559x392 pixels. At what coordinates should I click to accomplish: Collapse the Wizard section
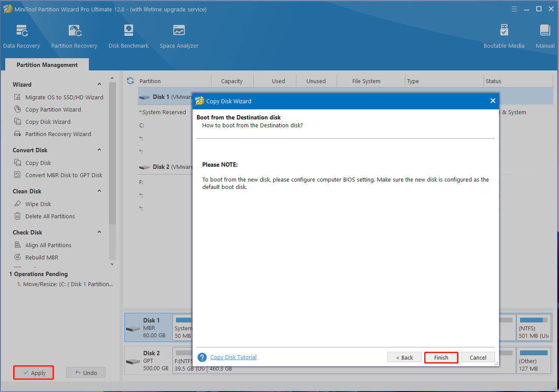point(99,84)
